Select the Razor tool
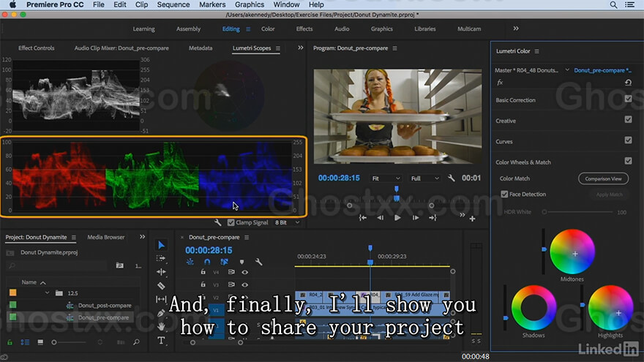Screen dimensions: 644x362 (x=161, y=285)
